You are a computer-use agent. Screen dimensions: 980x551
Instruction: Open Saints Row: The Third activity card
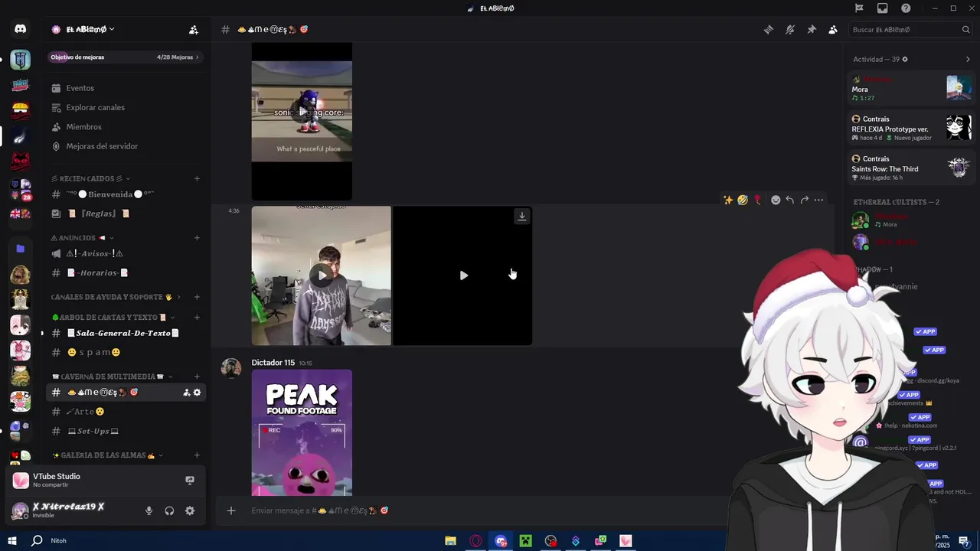(911, 168)
